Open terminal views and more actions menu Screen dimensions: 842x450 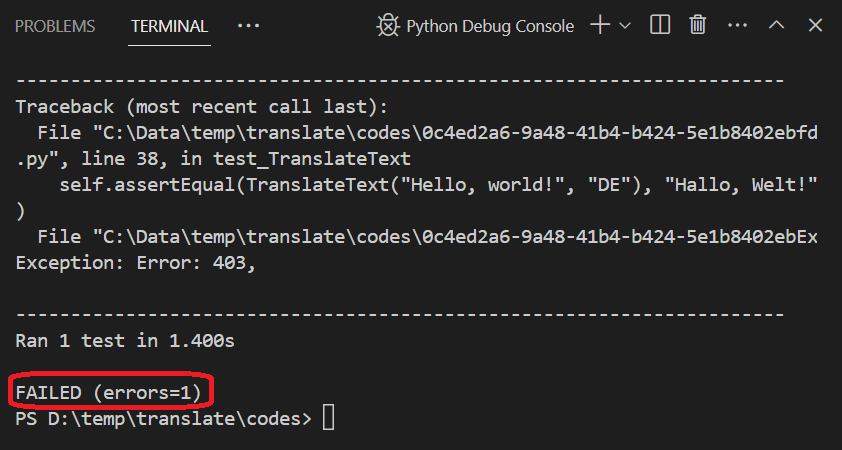737,26
